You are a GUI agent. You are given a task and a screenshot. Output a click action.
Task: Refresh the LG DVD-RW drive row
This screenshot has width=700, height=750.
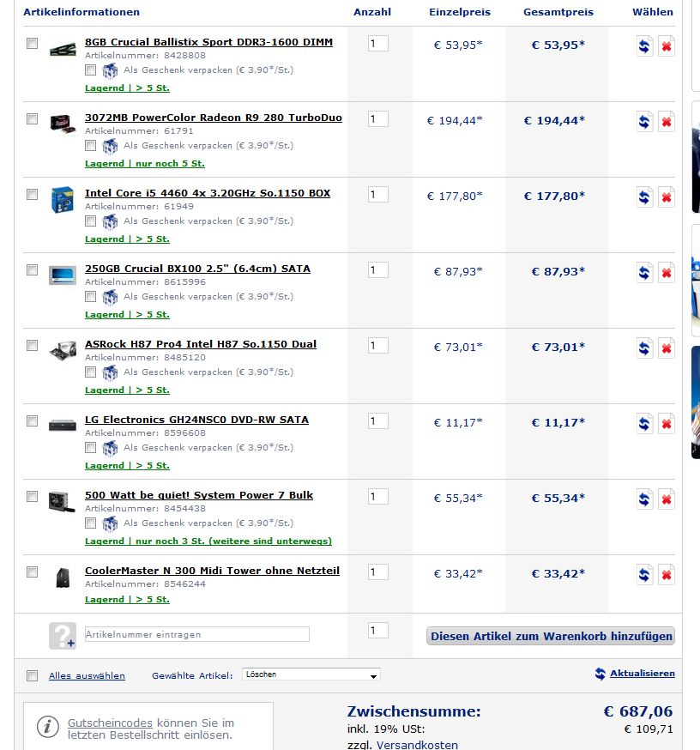[644, 424]
